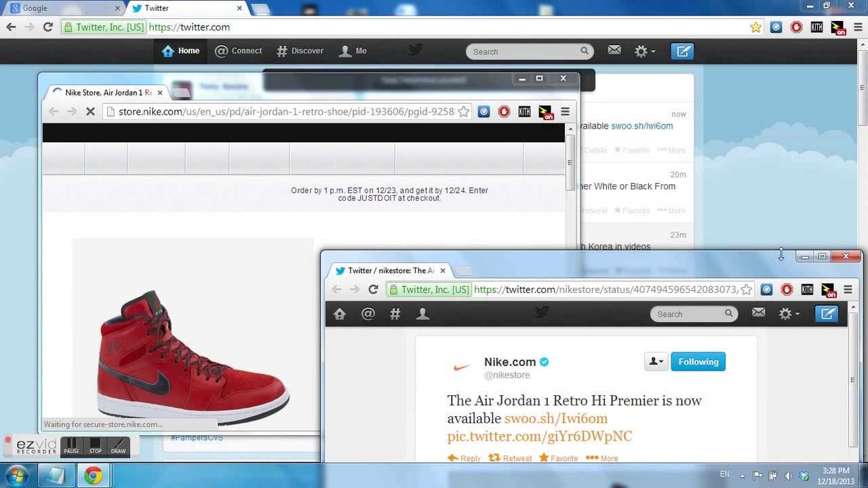This screenshot has height=488, width=868.
Task: Click the red circular extension icon in main browser toolbar
Action: 796,27
